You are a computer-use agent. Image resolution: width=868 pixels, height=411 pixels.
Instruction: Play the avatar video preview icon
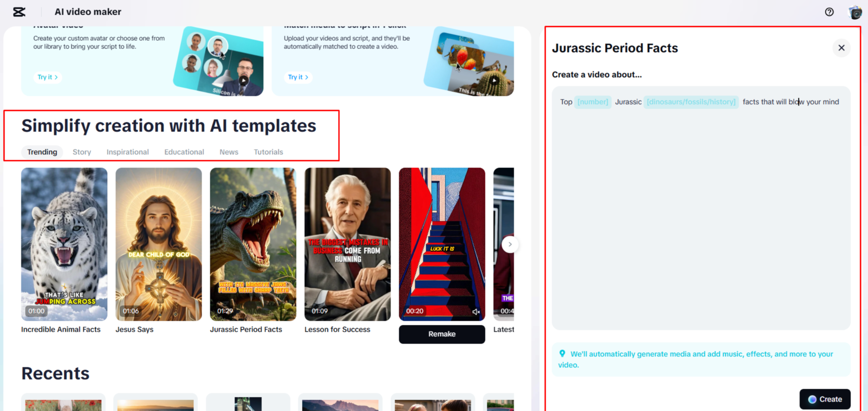pyautogui.click(x=243, y=80)
